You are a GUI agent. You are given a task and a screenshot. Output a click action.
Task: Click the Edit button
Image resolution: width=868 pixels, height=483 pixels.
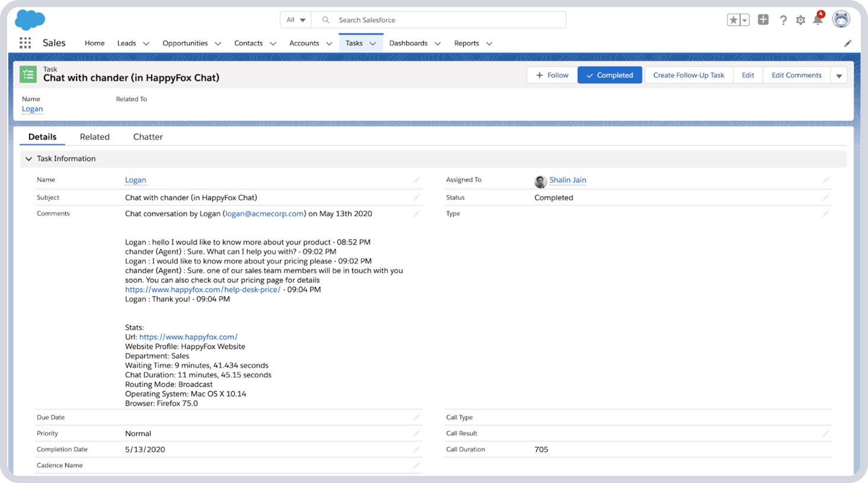[748, 75]
